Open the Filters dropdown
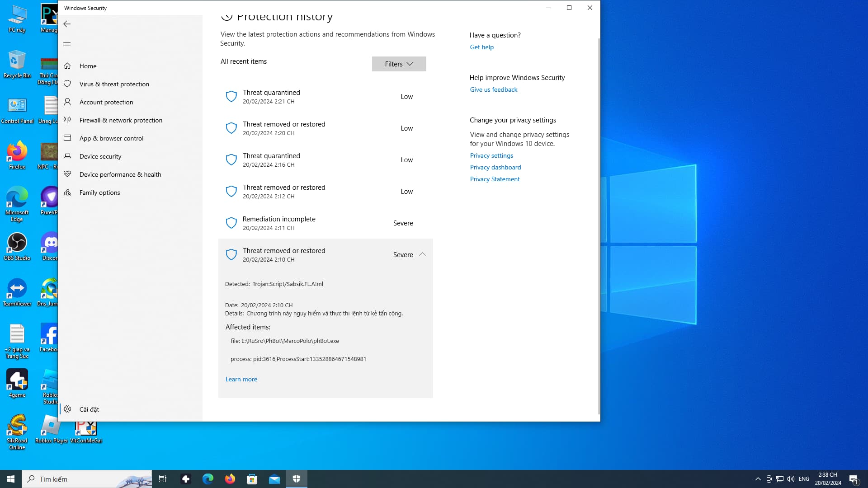Viewport: 868px width, 488px height. 399,64
